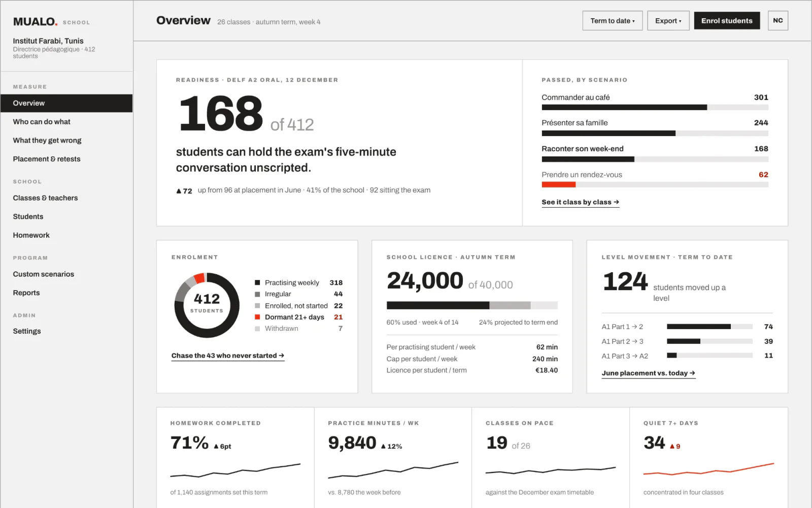
Task: Click the red Quiet 7+ days sparkline
Action: (708, 469)
